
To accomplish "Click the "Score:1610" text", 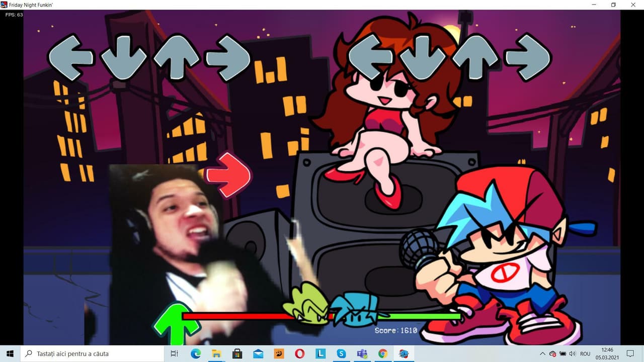I will point(396,330).
